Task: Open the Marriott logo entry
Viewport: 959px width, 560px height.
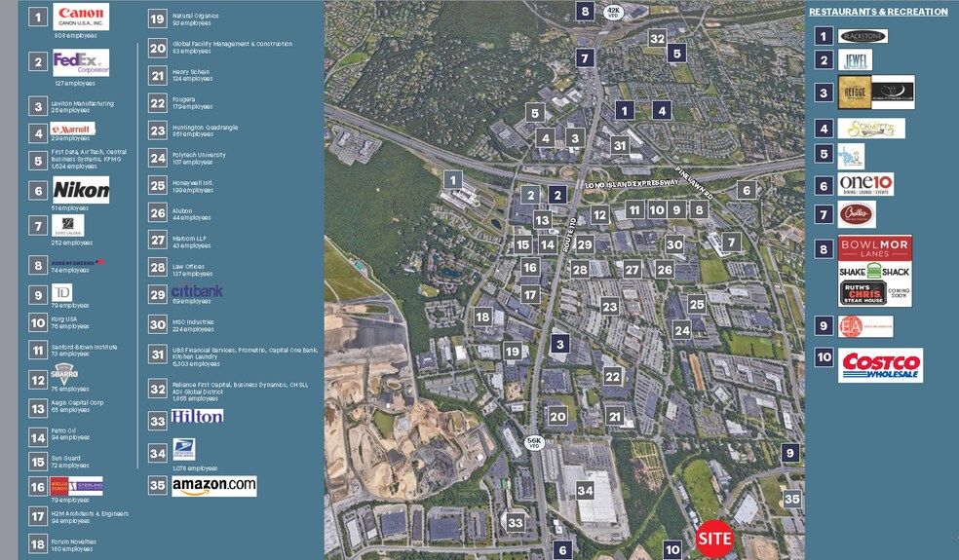Action: point(72,129)
